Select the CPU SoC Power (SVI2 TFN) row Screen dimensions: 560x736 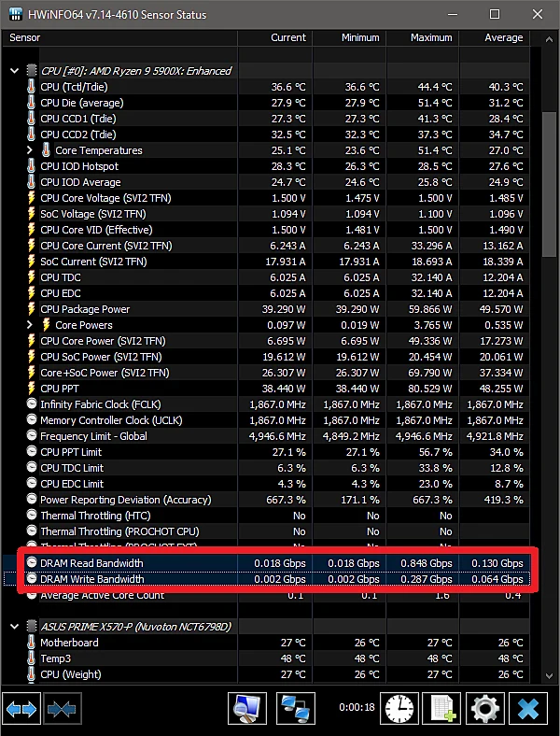(266, 357)
